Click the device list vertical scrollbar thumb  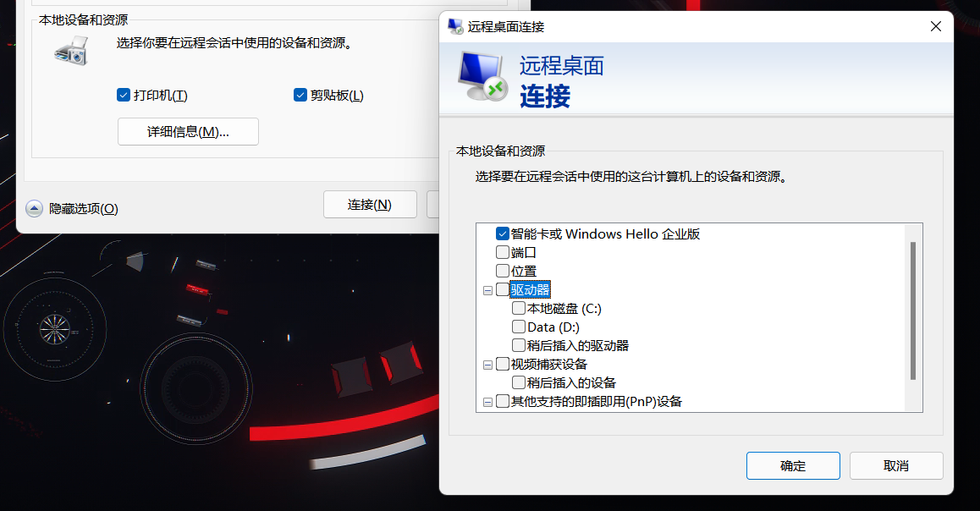(x=913, y=310)
